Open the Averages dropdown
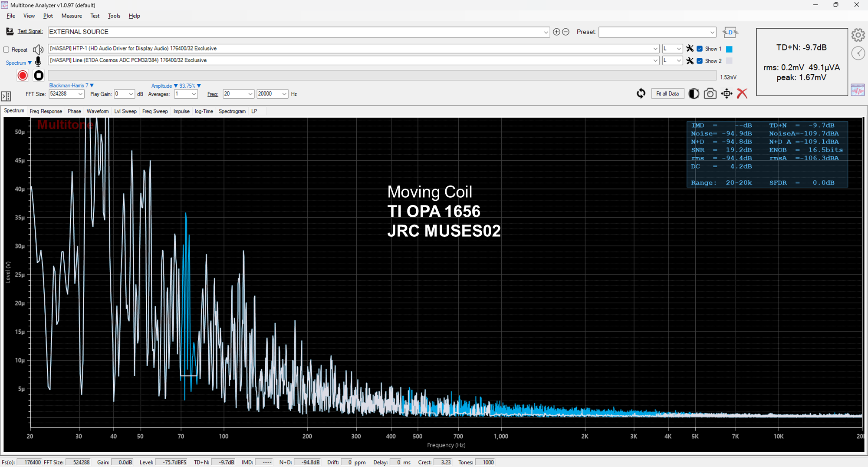The width and height of the screenshot is (868, 467). click(194, 94)
